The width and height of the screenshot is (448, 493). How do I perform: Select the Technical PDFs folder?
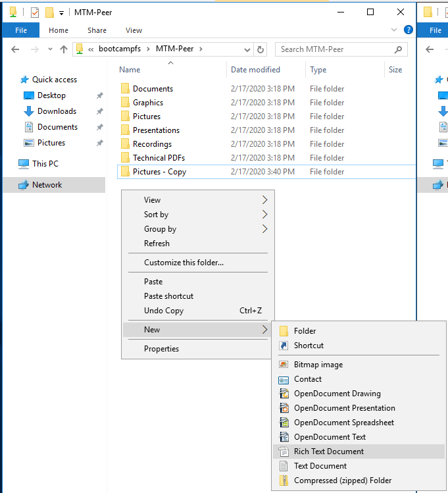[x=159, y=158]
